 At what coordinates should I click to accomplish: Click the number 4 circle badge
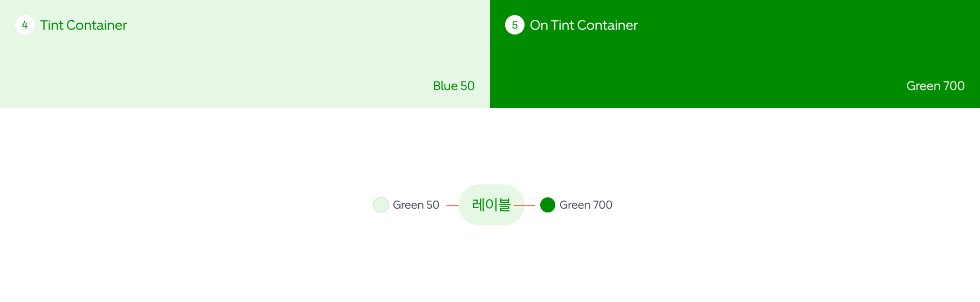point(25,25)
